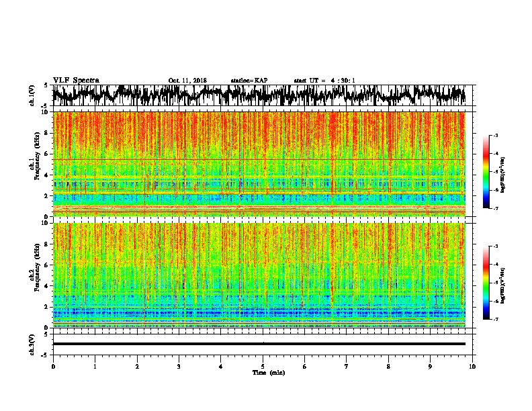Click time axis tick label "3"
This screenshot has height=411, width=532.
pyautogui.click(x=179, y=367)
